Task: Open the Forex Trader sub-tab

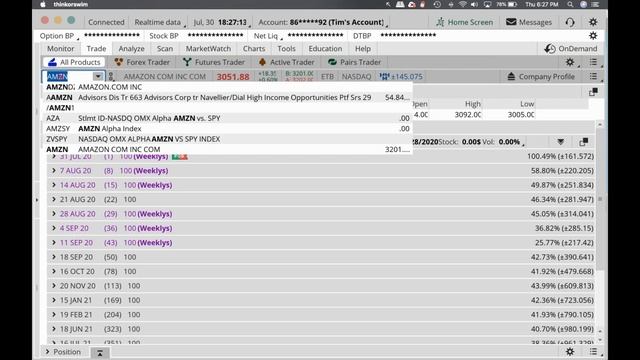Action: point(142,62)
